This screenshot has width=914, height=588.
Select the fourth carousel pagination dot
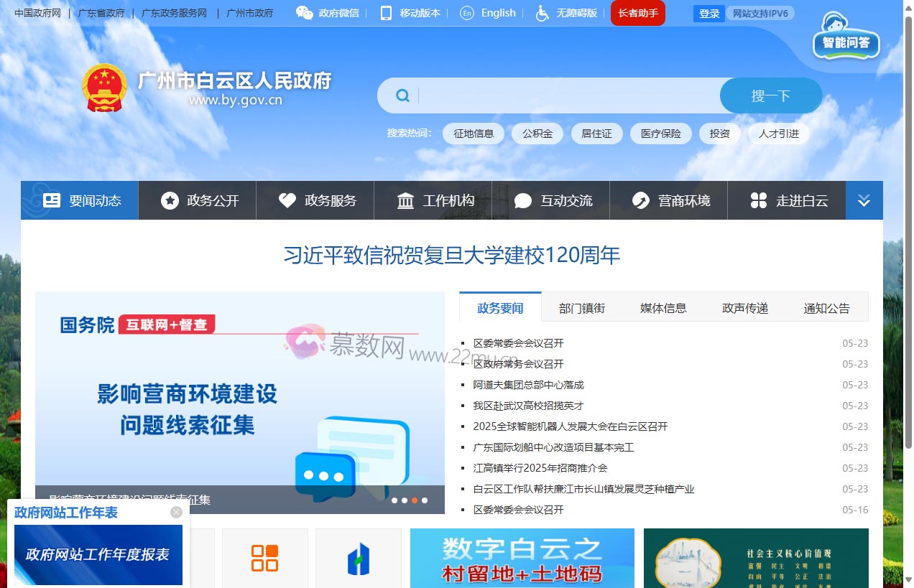point(425,500)
